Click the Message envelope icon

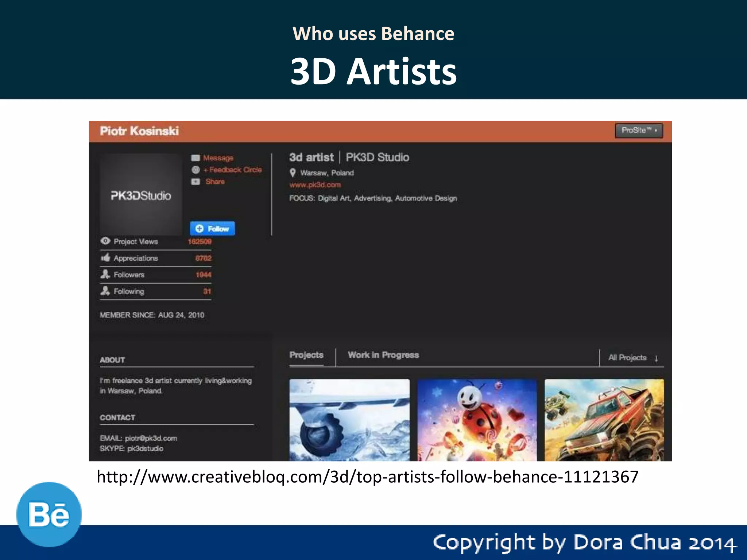point(196,158)
